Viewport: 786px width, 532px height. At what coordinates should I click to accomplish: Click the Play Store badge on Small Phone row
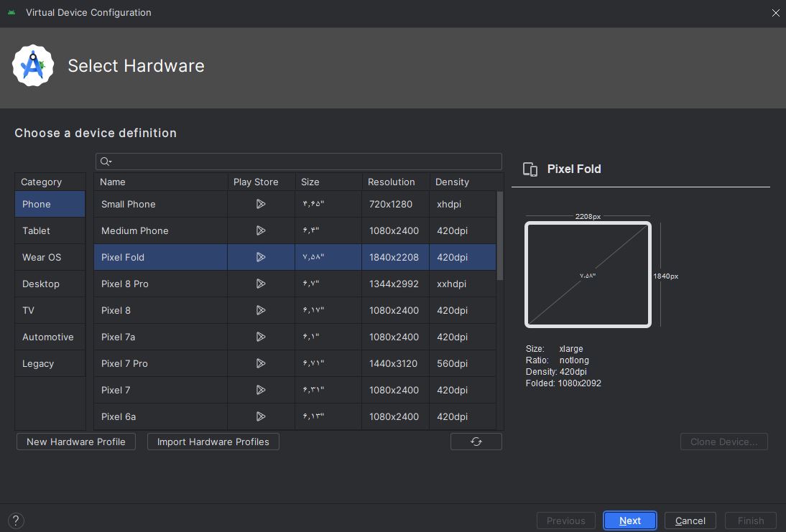[x=261, y=204]
